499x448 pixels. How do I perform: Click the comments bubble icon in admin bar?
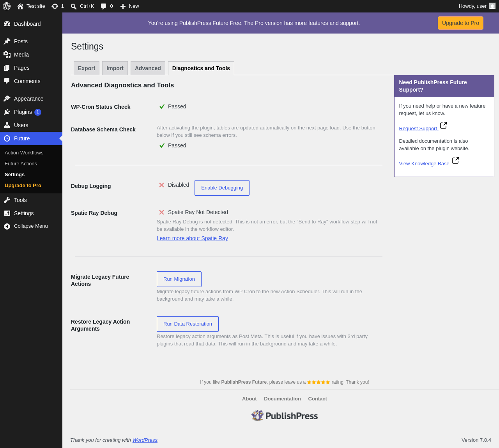point(103,6)
